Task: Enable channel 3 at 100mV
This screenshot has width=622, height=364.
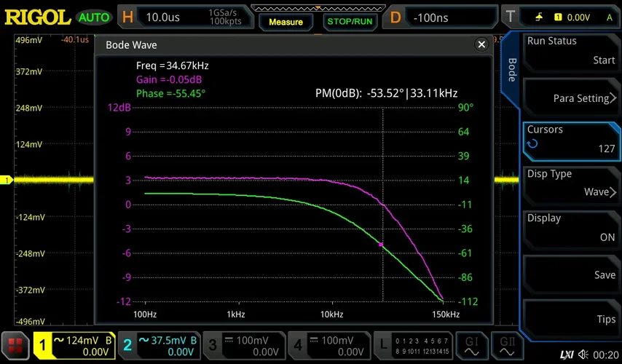Action: pyautogui.click(x=244, y=346)
